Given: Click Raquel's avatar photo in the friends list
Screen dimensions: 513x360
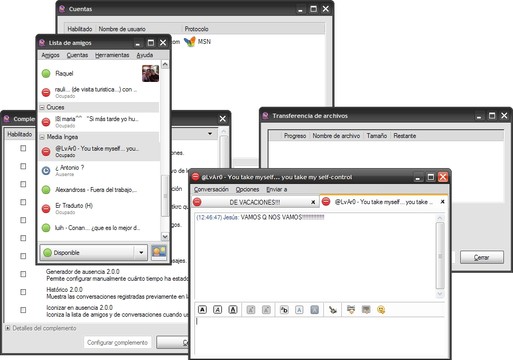Looking at the screenshot, I should click(x=150, y=73).
